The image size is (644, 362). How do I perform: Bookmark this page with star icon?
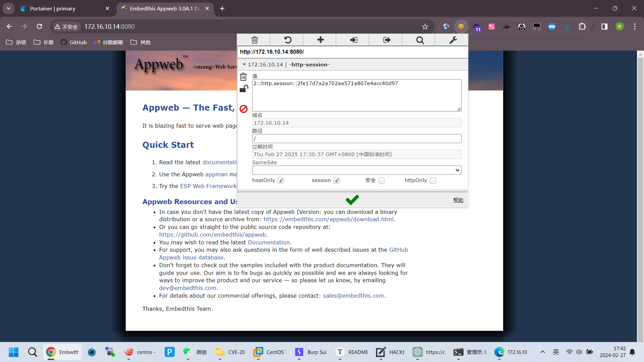425,26
